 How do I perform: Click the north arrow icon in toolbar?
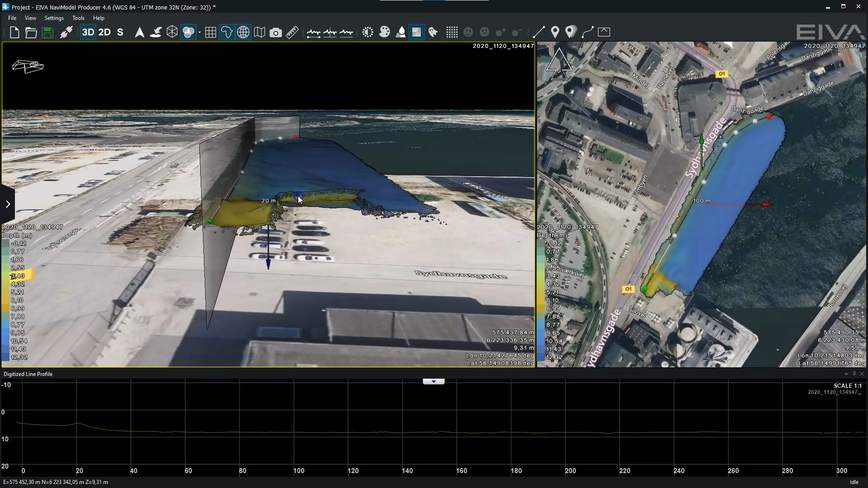(140, 33)
